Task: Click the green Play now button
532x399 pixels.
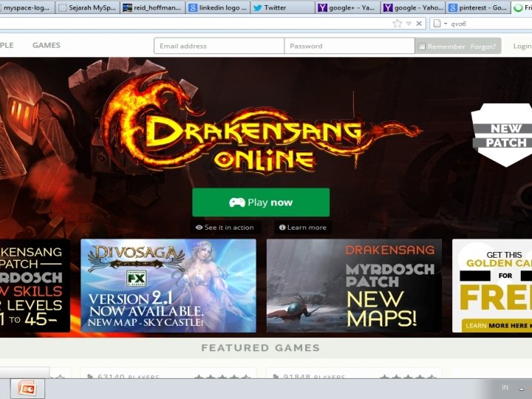Action: [261, 202]
